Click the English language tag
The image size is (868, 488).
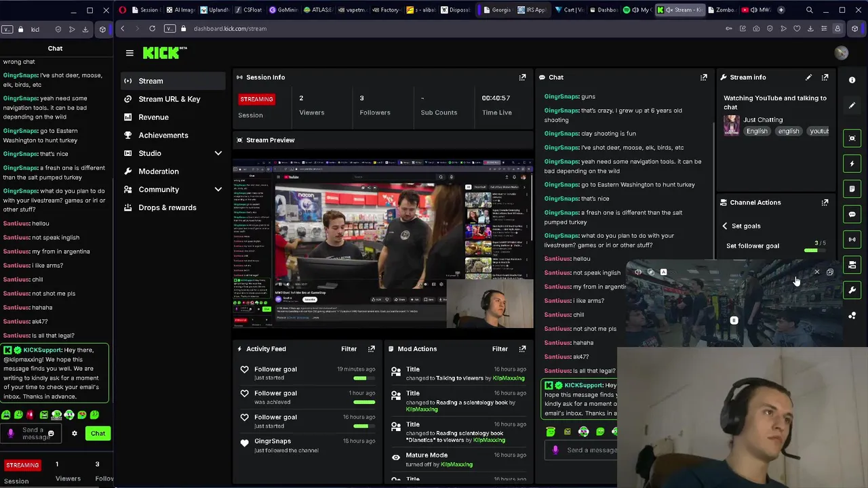pyautogui.click(x=757, y=131)
